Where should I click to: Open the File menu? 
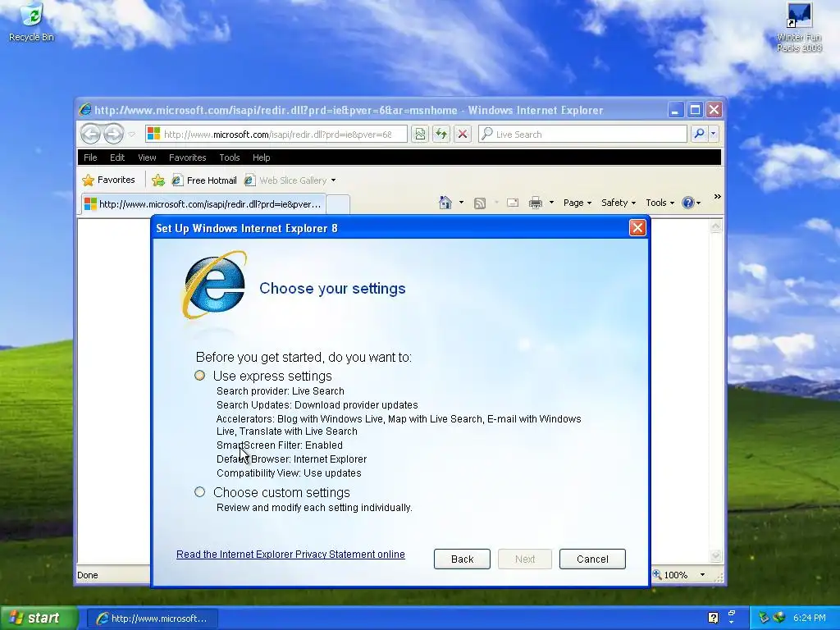tap(90, 157)
